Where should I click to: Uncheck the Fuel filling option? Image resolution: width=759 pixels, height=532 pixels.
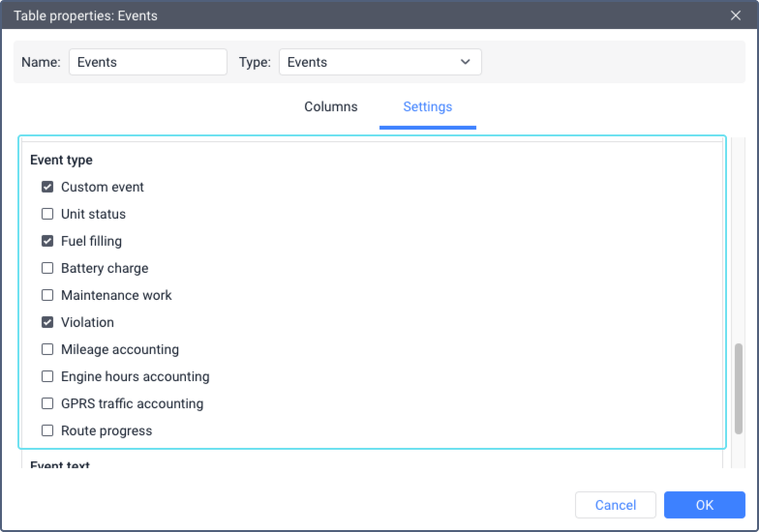(x=47, y=241)
